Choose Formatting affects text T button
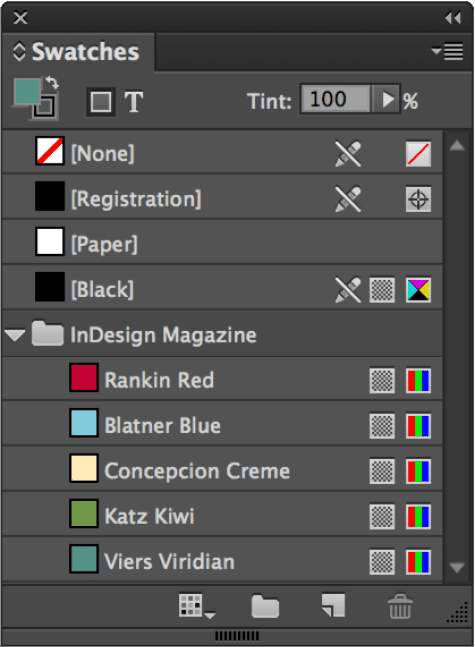The image size is (475, 647). tap(134, 102)
